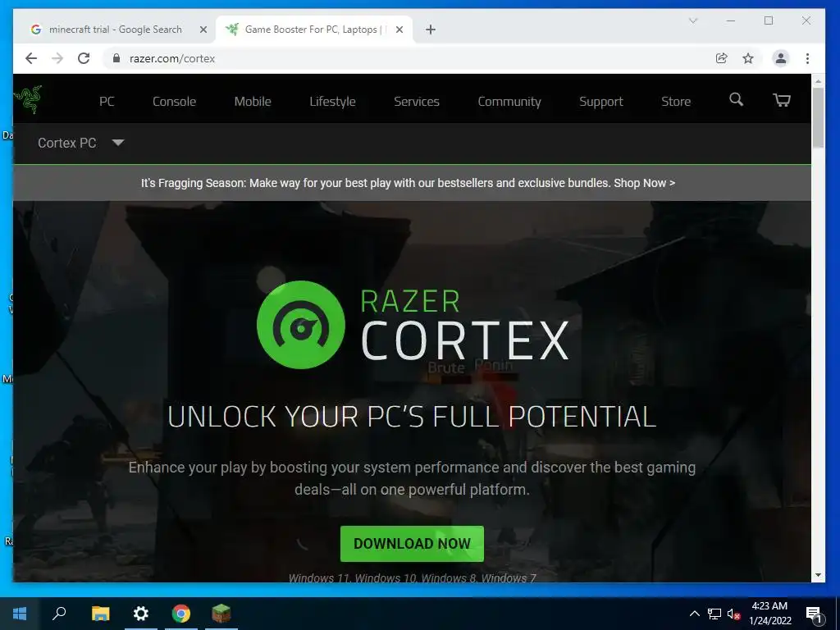Open the Support navigation menu

pos(600,101)
